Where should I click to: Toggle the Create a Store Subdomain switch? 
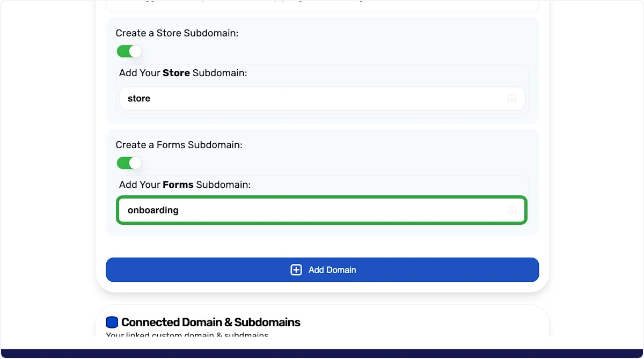pos(129,52)
